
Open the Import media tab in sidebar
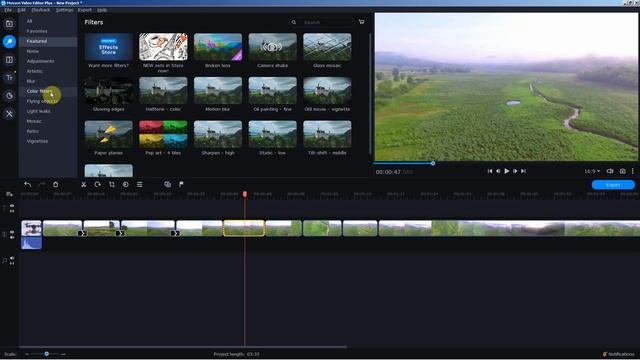point(9,24)
